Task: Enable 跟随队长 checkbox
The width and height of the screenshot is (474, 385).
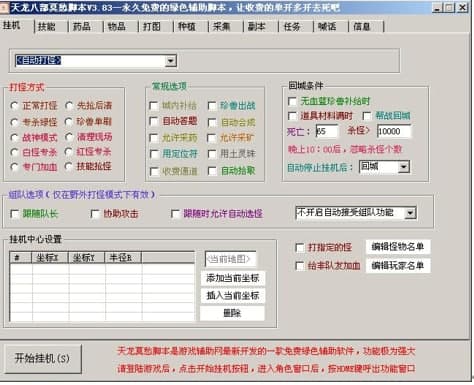Action: [15, 214]
